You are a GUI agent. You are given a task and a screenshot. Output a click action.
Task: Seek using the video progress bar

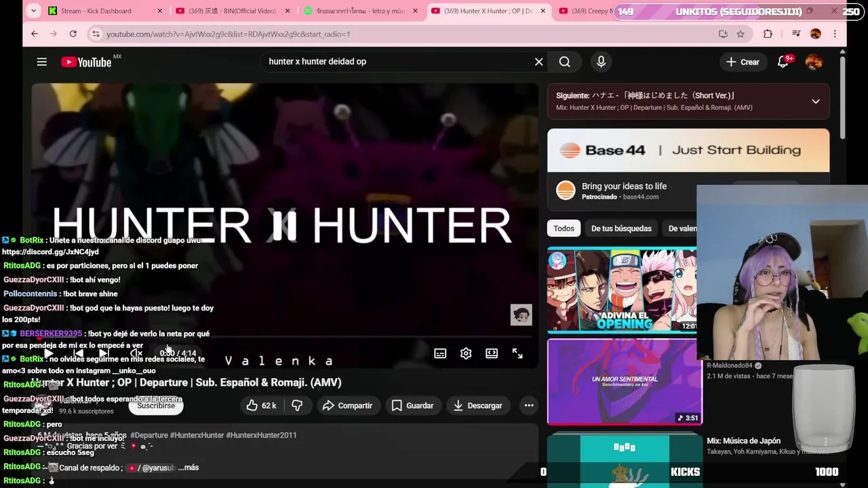coord(285,337)
